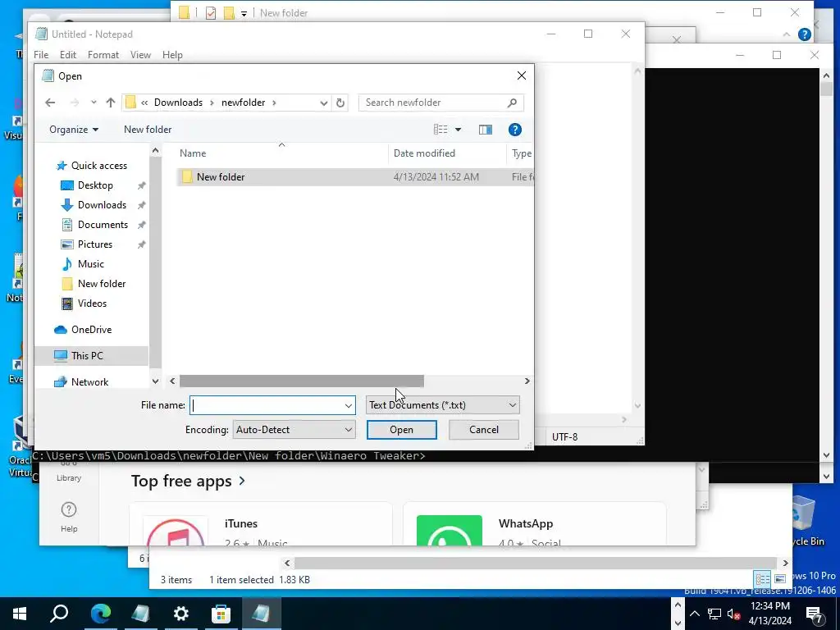Open Top free apps link in Store
840x630 pixels.
[188, 481]
